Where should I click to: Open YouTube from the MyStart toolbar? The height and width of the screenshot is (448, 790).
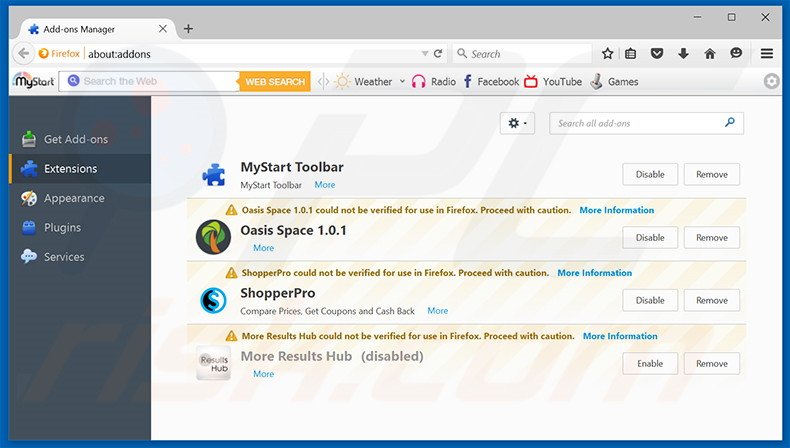[553, 82]
